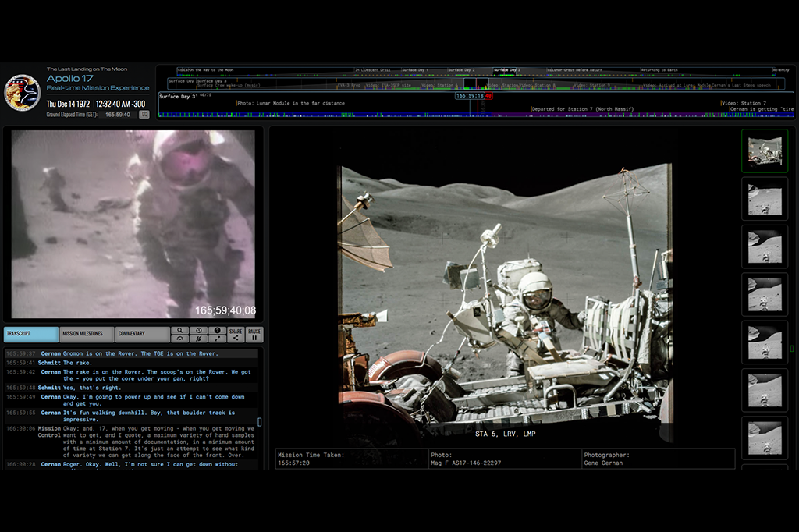Click transcript line 'It's fun walking downhill'
This screenshot has height=532, width=799.
(x=131, y=416)
